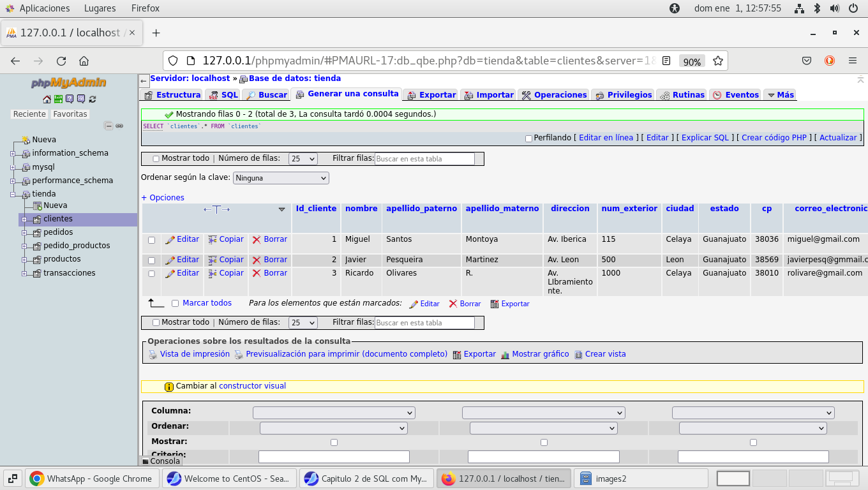Click the Explicar SQL link

(705, 138)
